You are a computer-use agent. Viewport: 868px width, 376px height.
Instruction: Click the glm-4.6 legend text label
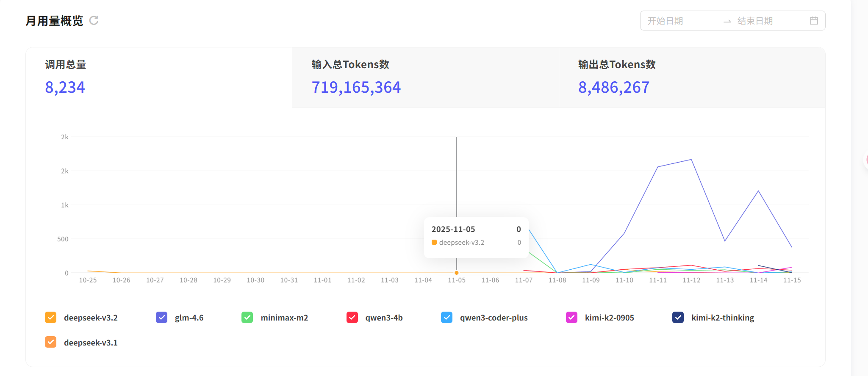pyautogui.click(x=189, y=318)
